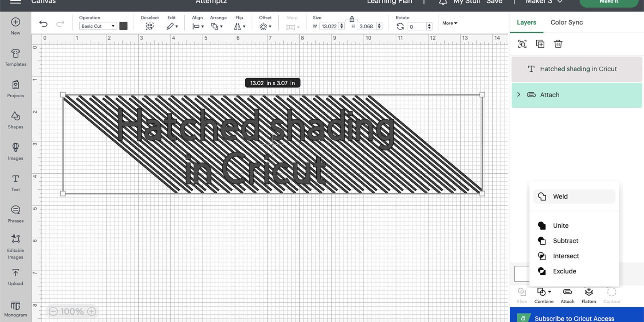644x322 pixels.
Task: Open the Align dropdown
Action: (x=198, y=26)
